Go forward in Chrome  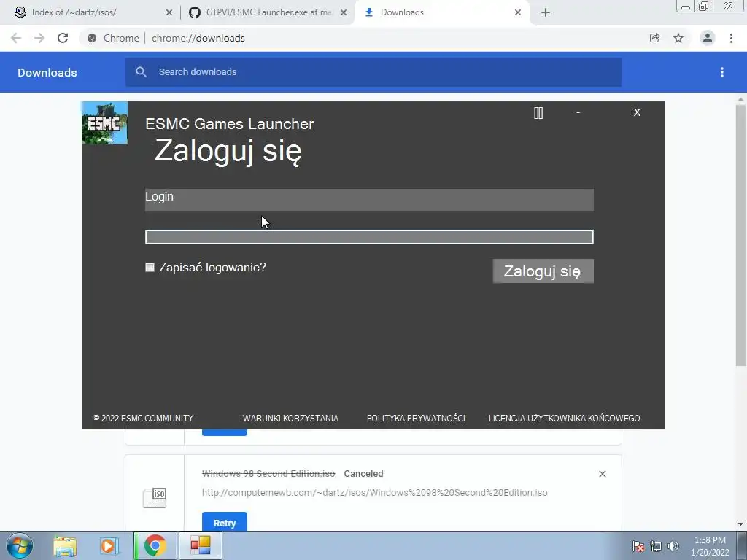[39, 38]
